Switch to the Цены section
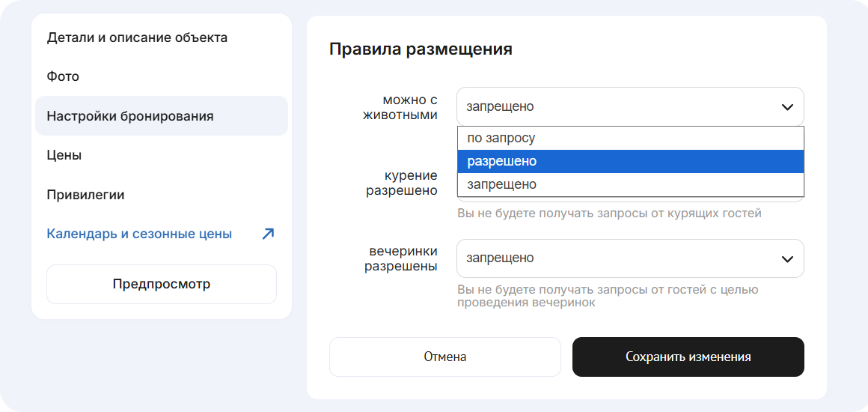868x412 pixels. [x=64, y=155]
